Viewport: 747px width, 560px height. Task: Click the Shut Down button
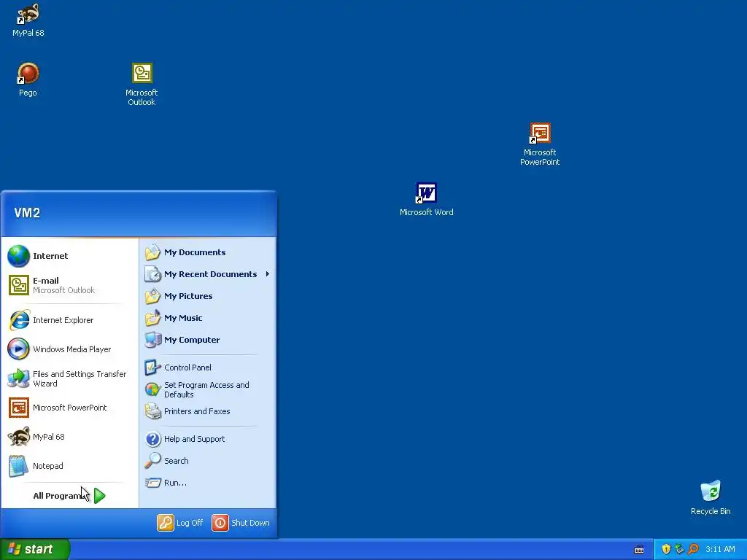coord(241,522)
